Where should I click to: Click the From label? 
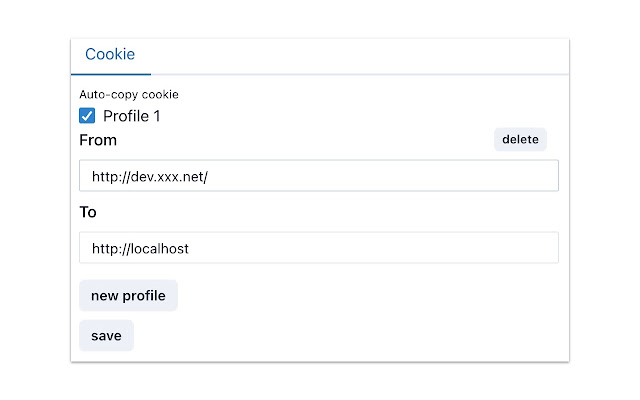(98, 140)
